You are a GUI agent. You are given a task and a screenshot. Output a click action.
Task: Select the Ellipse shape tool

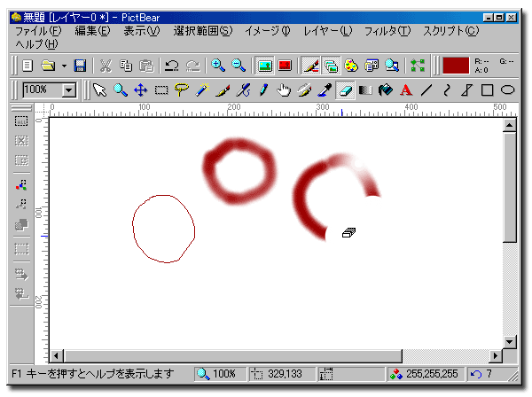507,90
